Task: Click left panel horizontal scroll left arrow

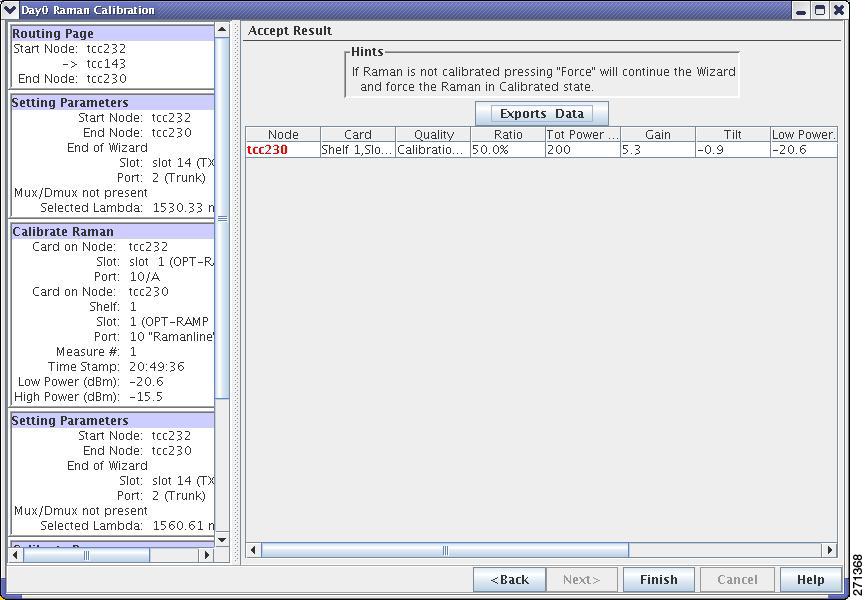Action: [x=16, y=555]
